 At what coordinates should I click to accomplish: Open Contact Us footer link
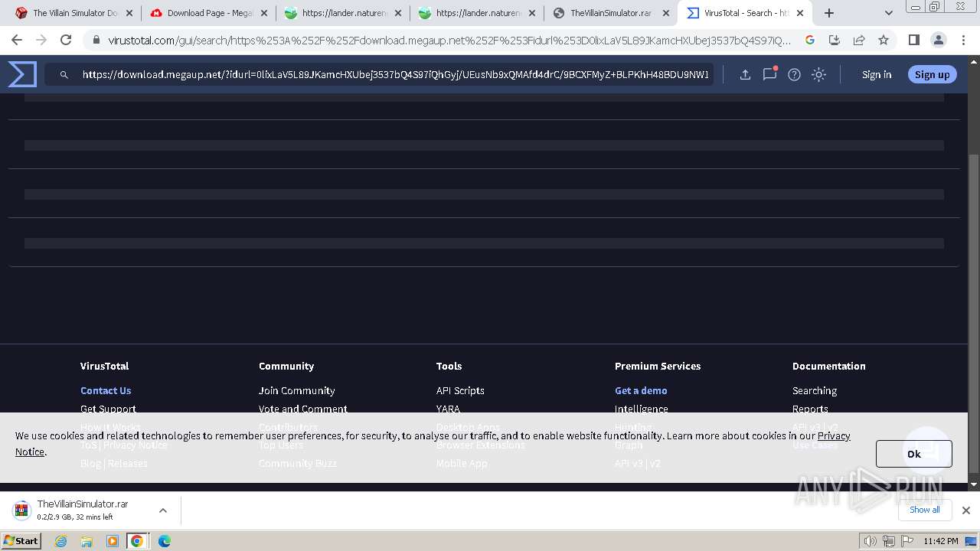(106, 390)
